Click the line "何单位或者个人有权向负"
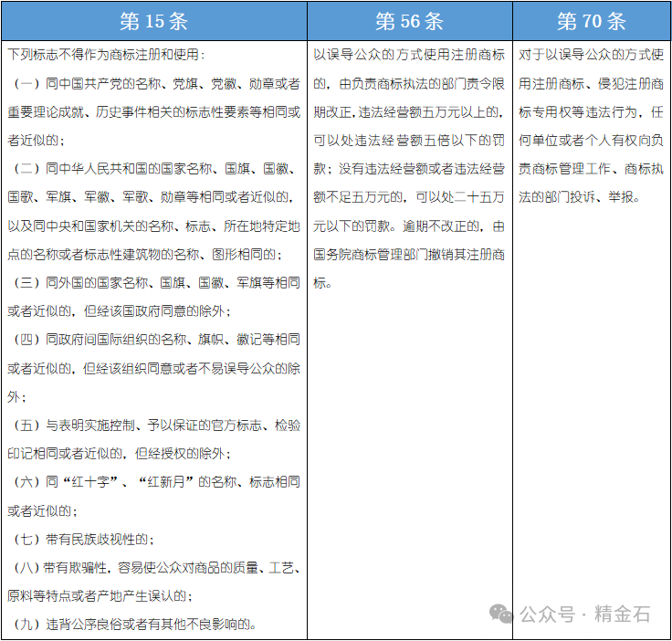Screen dimensions: 672x641 [592, 140]
